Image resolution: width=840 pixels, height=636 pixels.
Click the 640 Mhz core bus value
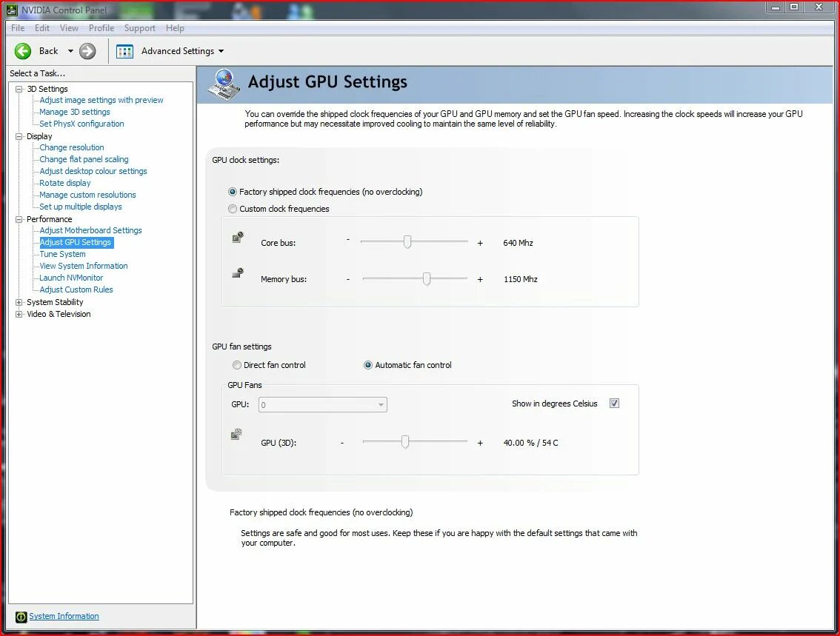518,243
